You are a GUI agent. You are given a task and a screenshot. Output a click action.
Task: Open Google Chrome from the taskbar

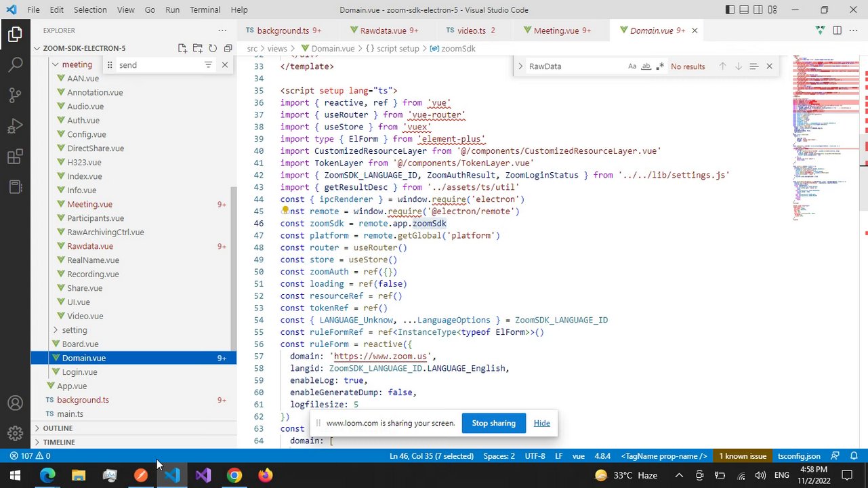click(x=234, y=475)
